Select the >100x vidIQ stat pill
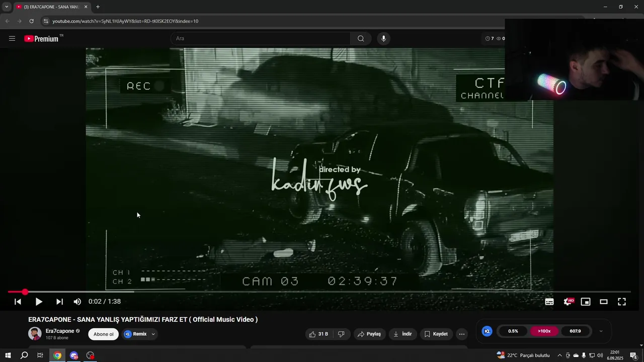The height and width of the screenshot is (362, 644). pos(544,331)
